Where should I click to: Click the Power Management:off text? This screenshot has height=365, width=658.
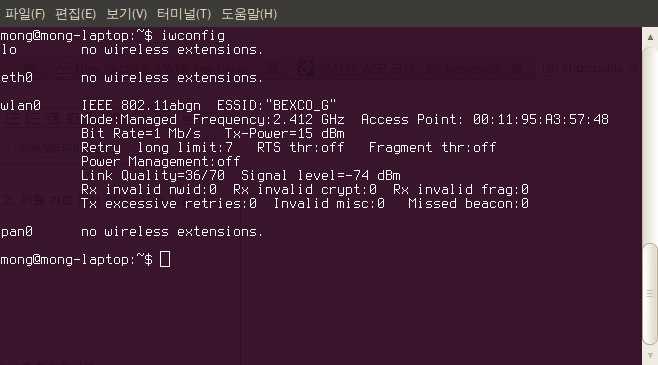point(161,162)
